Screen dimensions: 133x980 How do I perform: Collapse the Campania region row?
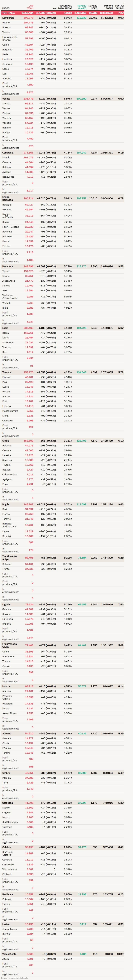pyautogui.click(x=8, y=153)
